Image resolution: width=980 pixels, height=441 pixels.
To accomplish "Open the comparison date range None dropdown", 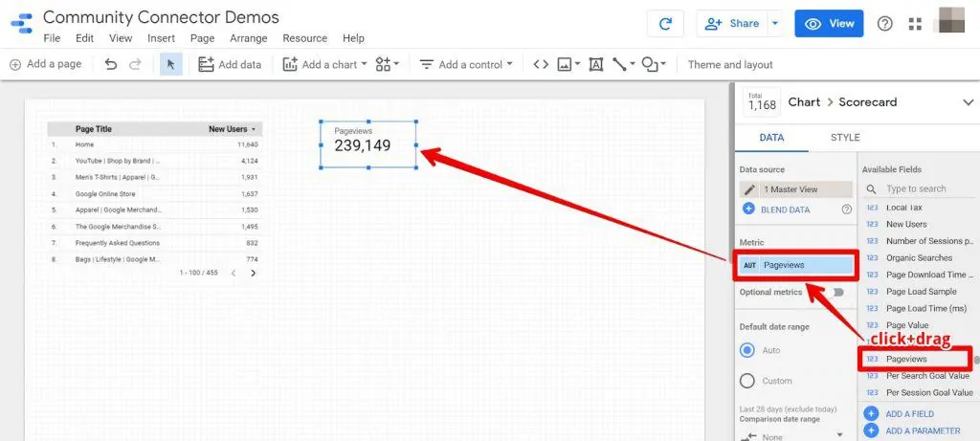I will (x=791, y=435).
